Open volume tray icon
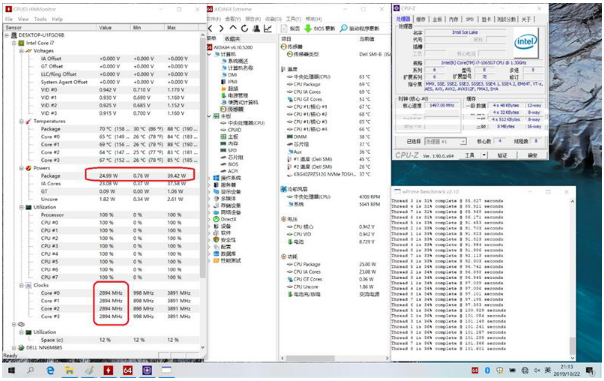 tap(537, 371)
